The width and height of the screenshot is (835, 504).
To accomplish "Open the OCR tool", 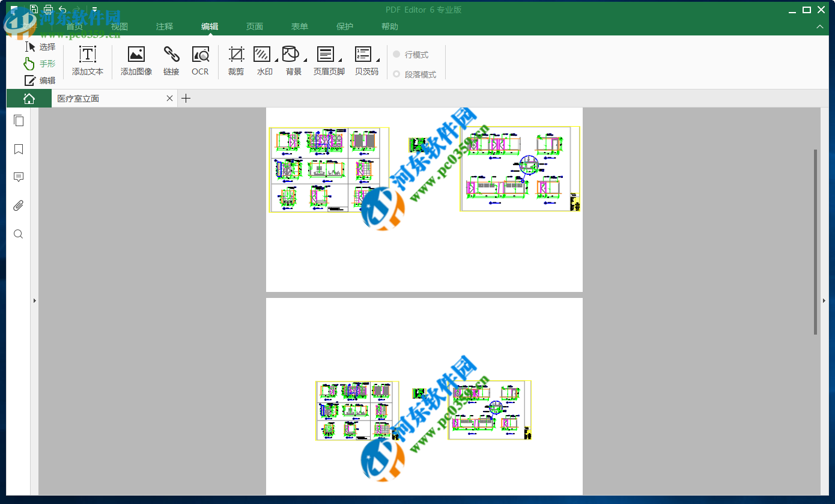I will [200, 60].
